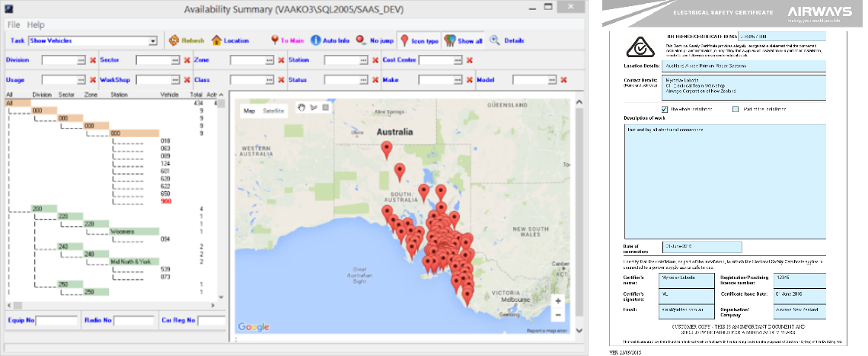The image size is (868, 356).
Task: Switch map to Map view
Action: point(250,111)
